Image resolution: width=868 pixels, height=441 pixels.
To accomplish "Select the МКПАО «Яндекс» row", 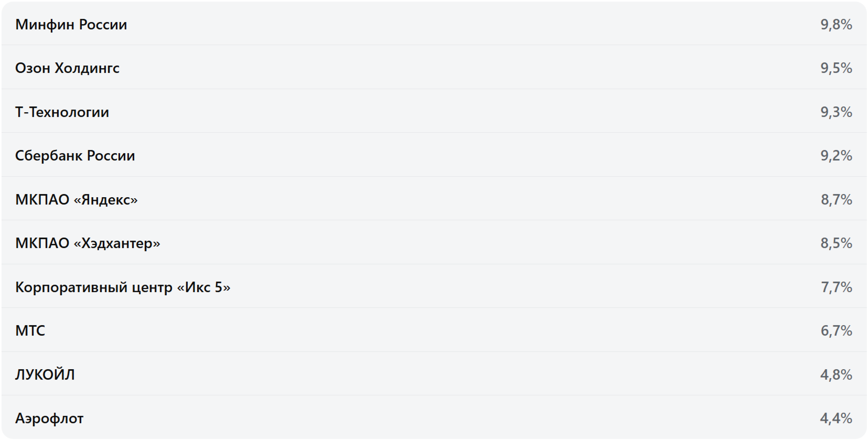I will click(77, 200).
